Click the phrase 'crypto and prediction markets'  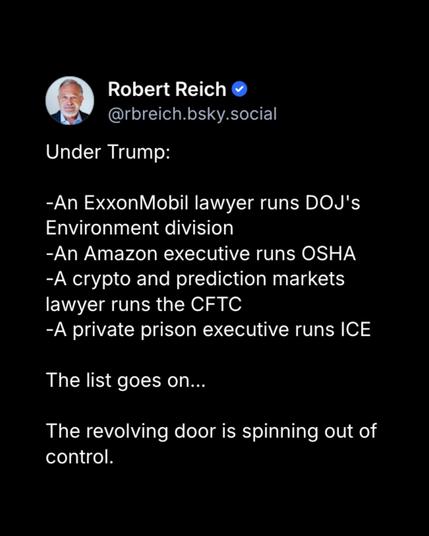click(209, 279)
